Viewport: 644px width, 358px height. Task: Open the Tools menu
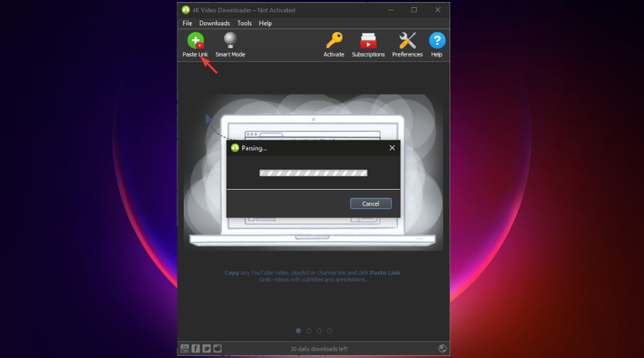point(245,24)
